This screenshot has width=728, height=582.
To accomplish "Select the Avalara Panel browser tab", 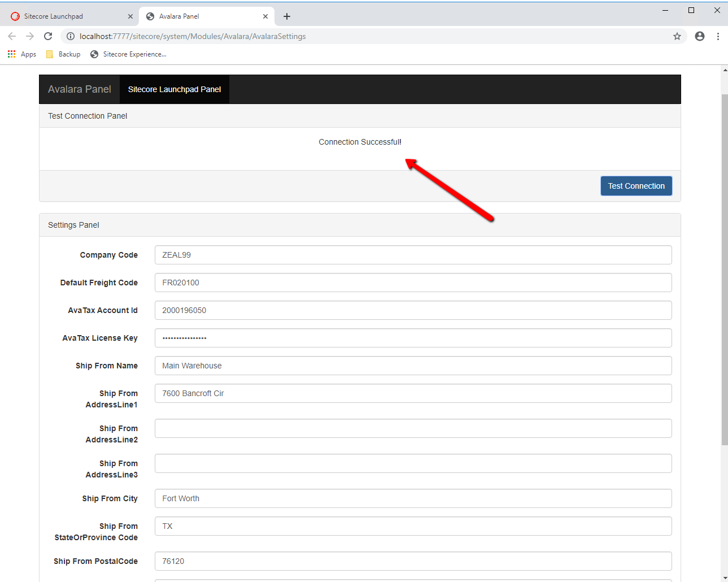I will click(x=207, y=16).
